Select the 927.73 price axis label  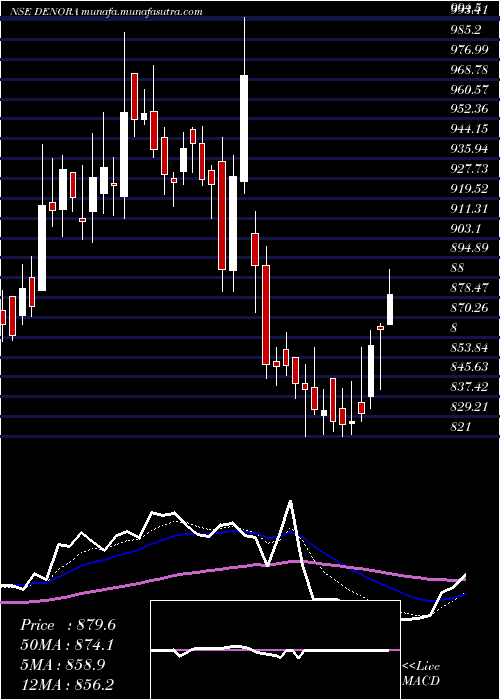pyautogui.click(x=470, y=169)
